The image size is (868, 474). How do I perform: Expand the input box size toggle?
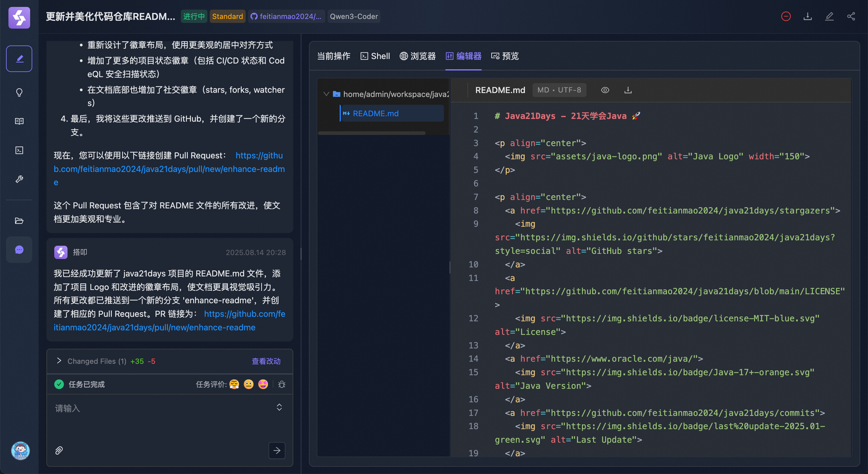pyautogui.click(x=279, y=407)
